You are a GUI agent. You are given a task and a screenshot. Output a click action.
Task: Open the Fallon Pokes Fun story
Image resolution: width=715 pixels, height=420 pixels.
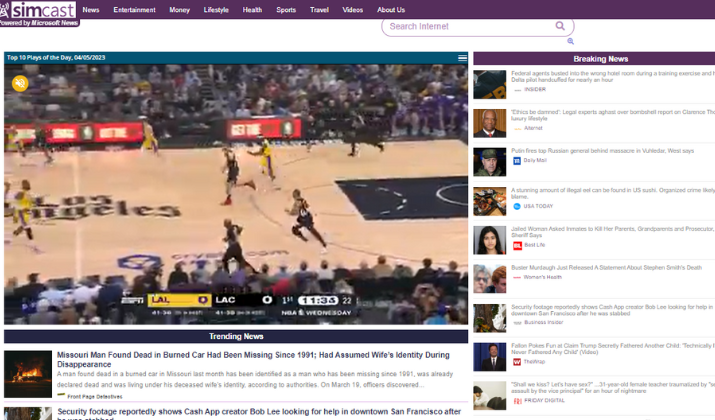[613, 349]
